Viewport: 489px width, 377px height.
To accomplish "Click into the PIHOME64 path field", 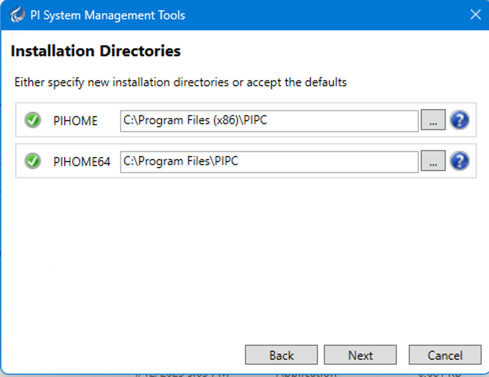I will [x=269, y=162].
